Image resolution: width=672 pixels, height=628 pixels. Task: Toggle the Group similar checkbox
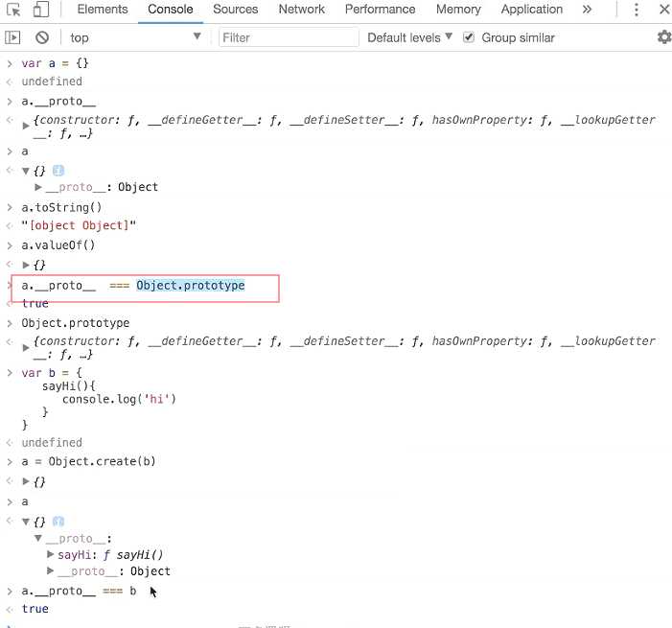pos(469,37)
